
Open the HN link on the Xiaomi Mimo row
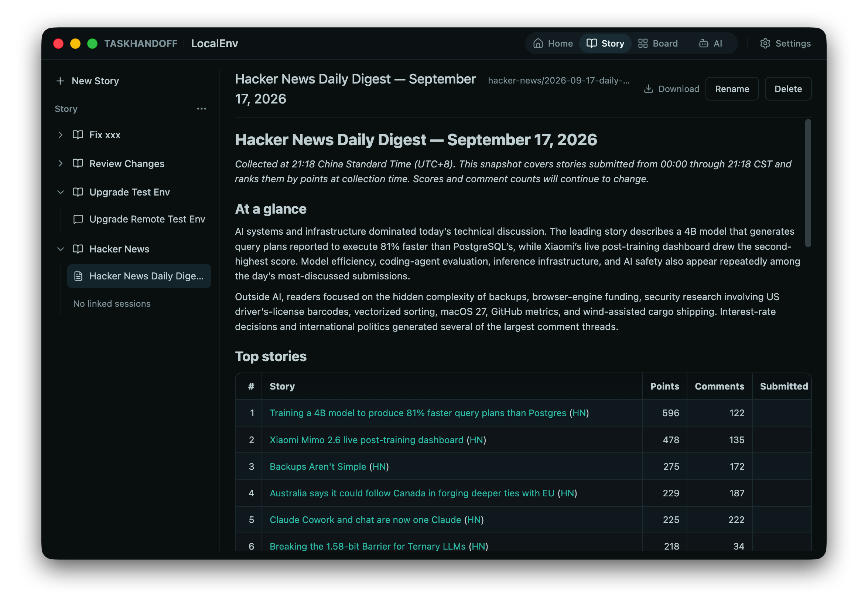pyautogui.click(x=476, y=440)
